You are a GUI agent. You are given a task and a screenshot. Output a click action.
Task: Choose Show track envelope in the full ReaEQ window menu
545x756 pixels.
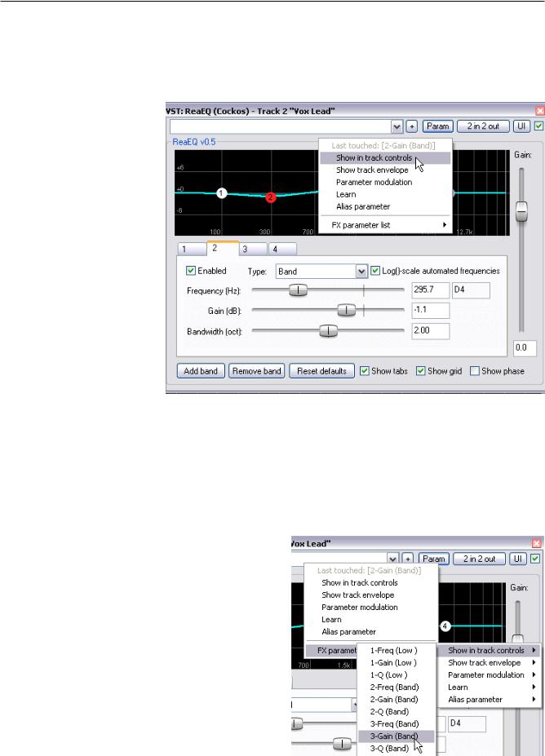[385, 170]
